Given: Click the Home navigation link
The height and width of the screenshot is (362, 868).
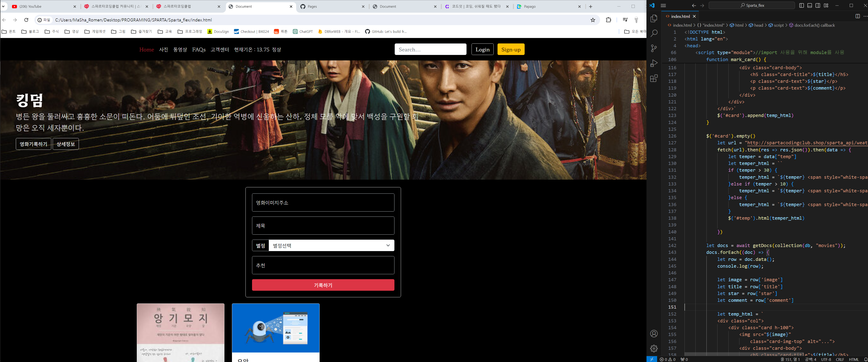Looking at the screenshot, I should click(x=146, y=50).
